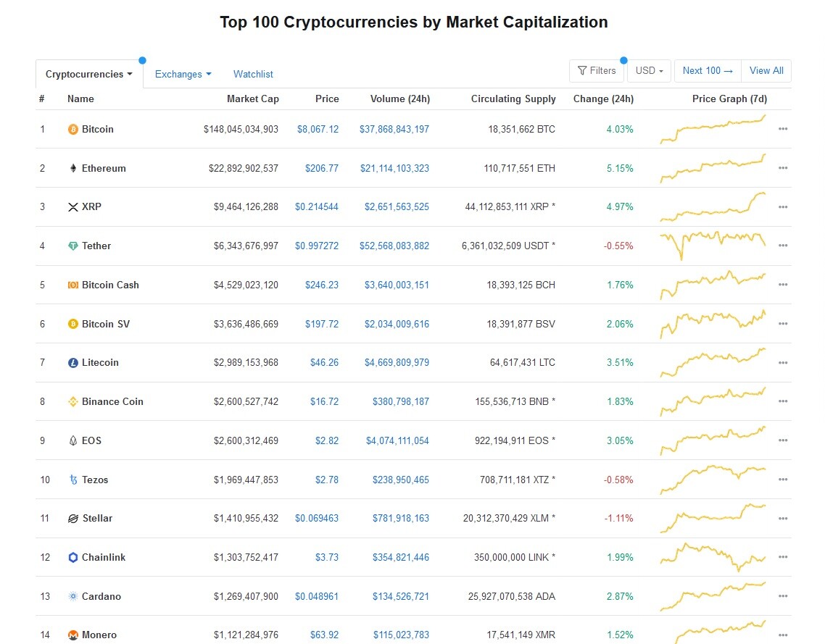
Task: Click the Chainlink hexagon icon
Action: pyautogui.click(x=73, y=557)
